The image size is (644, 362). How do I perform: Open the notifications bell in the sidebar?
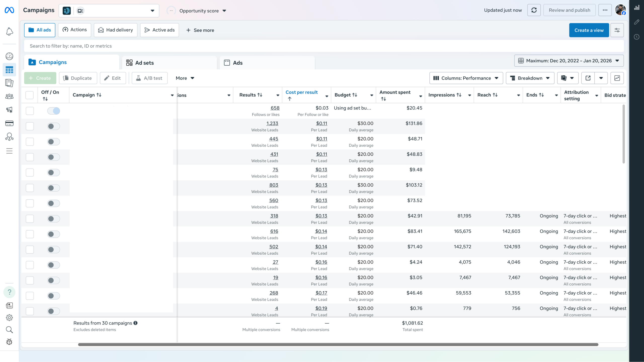pos(9,31)
